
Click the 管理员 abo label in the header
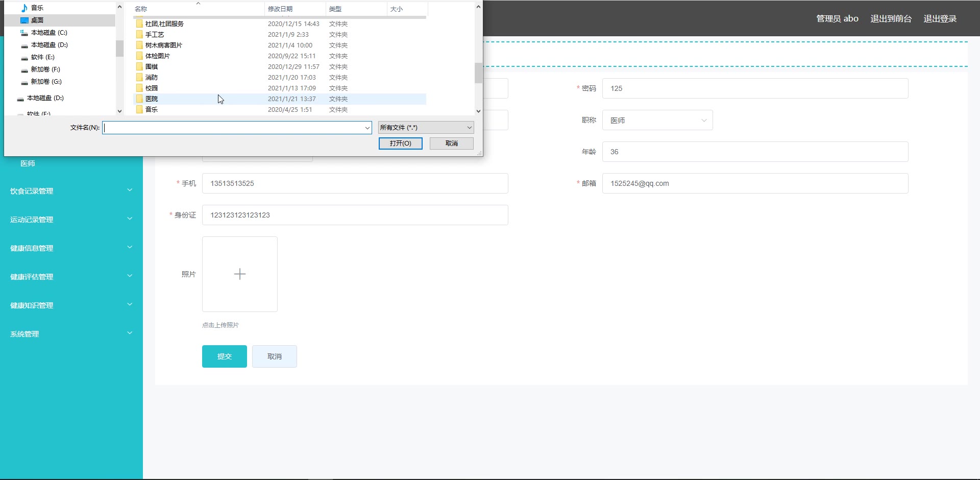(x=838, y=18)
